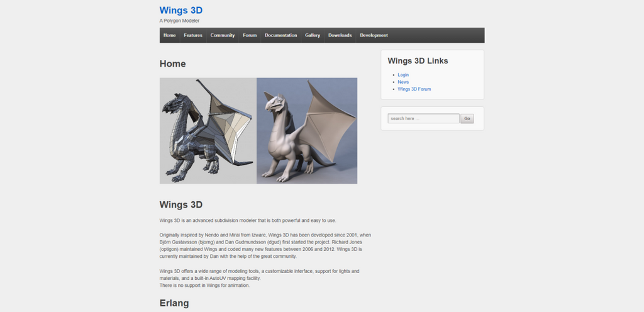
Task: Click 'There is no support in Wings for animation.'
Action: coord(204,286)
